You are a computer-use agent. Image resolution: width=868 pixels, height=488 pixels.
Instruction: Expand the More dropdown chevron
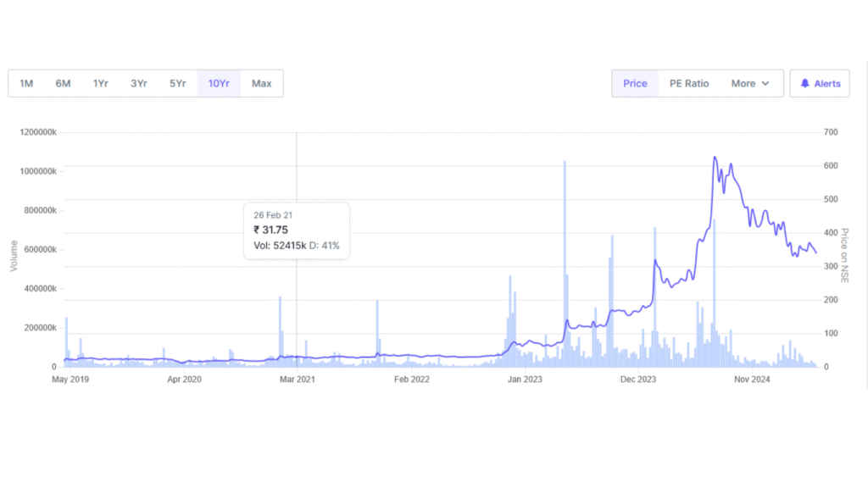click(765, 83)
